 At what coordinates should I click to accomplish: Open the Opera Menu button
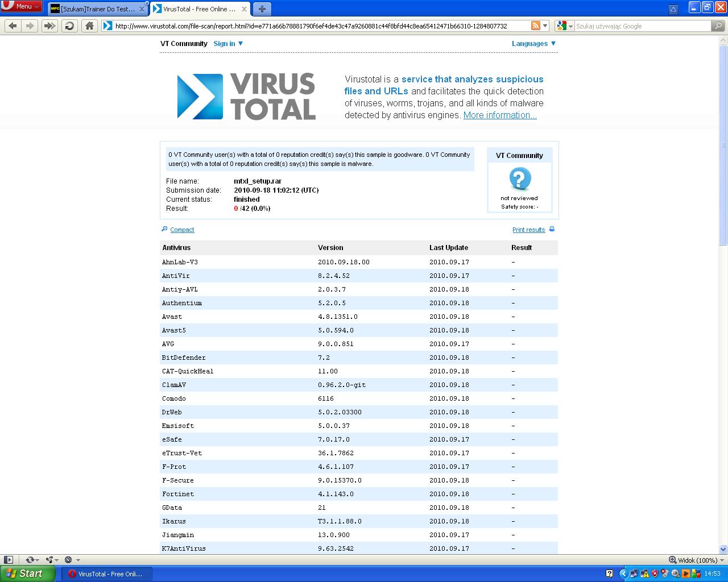pyautogui.click(x=21, y=6)
